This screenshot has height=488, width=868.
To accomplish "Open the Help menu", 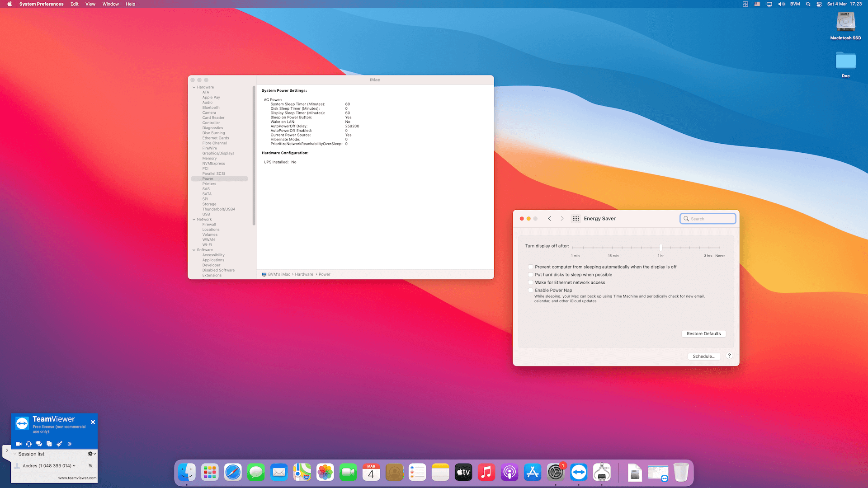I will click(130, 4).
